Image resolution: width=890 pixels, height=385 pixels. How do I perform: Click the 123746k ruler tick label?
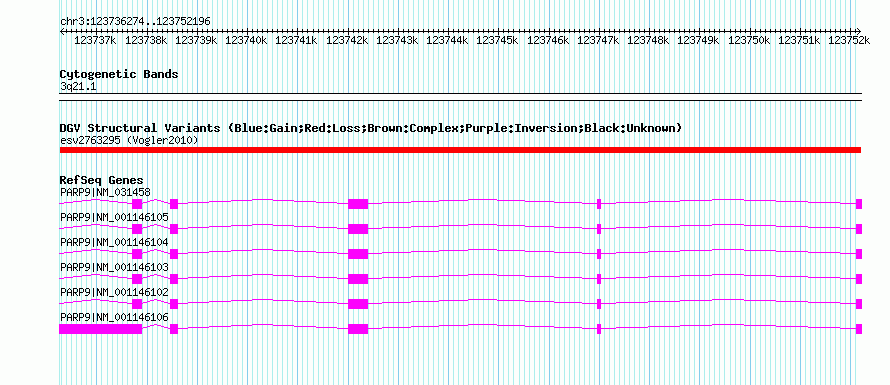548,40
